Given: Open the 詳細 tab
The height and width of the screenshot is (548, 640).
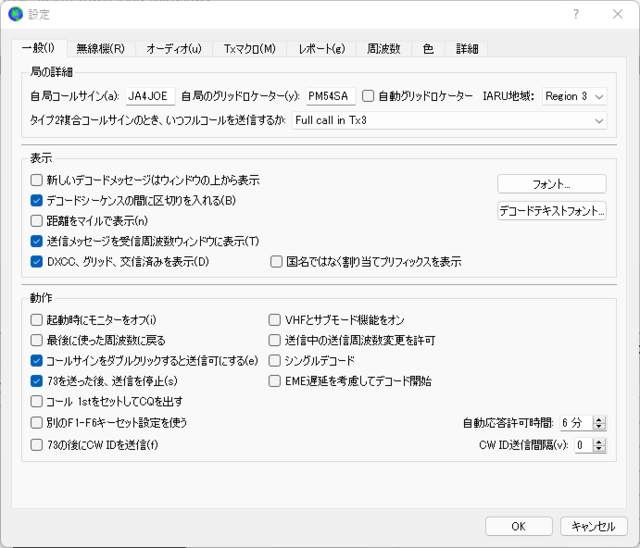Looking at the screenshot, I should coord(467,49).
